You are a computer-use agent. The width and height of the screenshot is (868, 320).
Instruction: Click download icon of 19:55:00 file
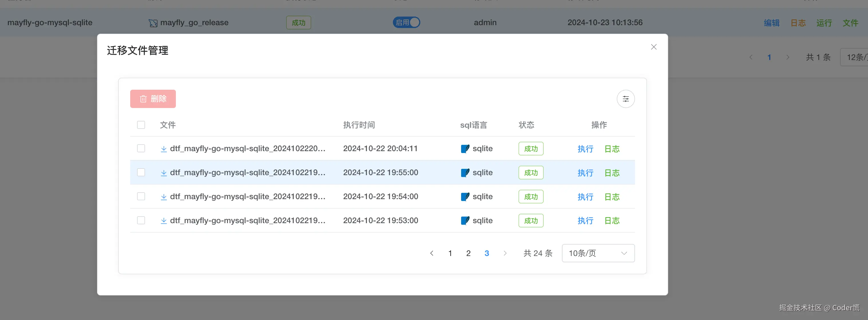(164, 173)
